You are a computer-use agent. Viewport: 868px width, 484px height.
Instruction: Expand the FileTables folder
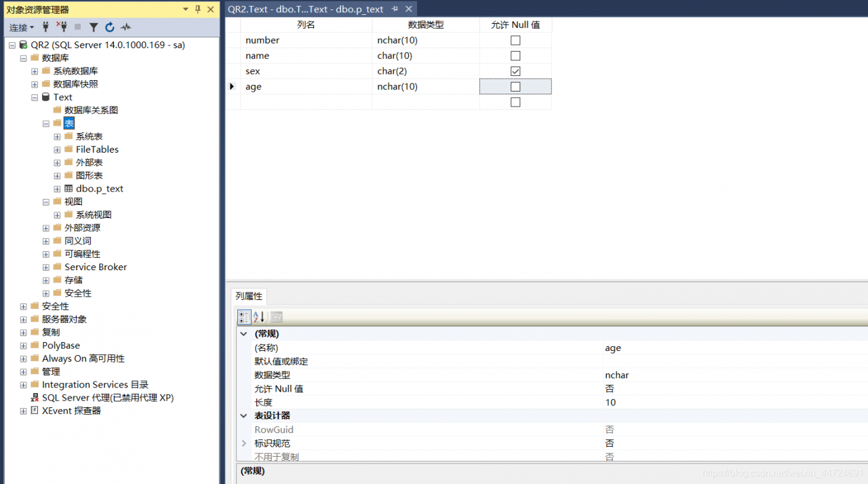point(58,149)
